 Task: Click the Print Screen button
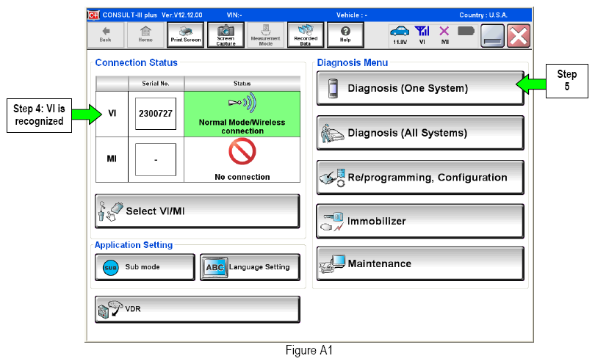point(186,35)
